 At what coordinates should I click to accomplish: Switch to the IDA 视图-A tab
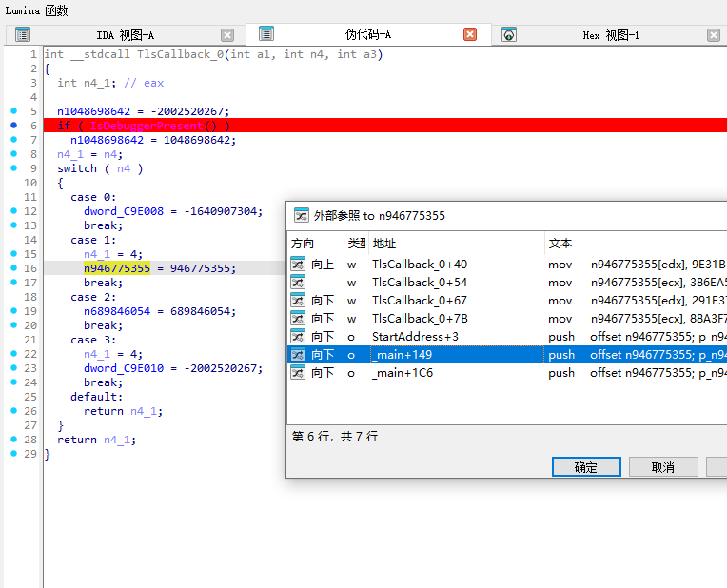(125, 35)
